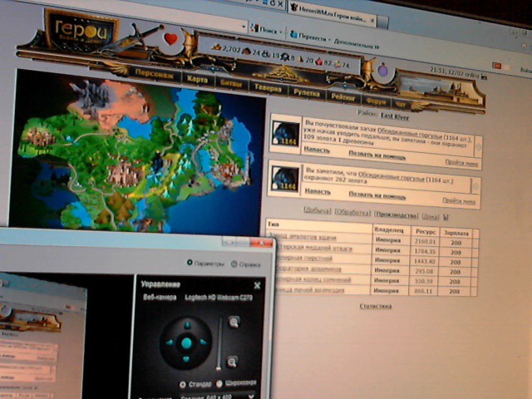This screenshot has width=532, height=399.
Task: Click the Перевести toolbar button
Action: [310, 37]
